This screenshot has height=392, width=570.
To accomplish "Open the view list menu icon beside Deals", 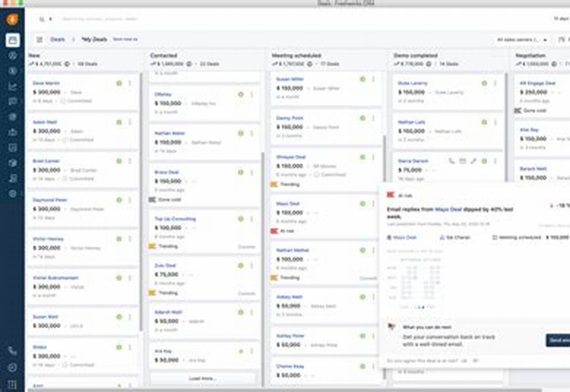I will tap(40, 40).
